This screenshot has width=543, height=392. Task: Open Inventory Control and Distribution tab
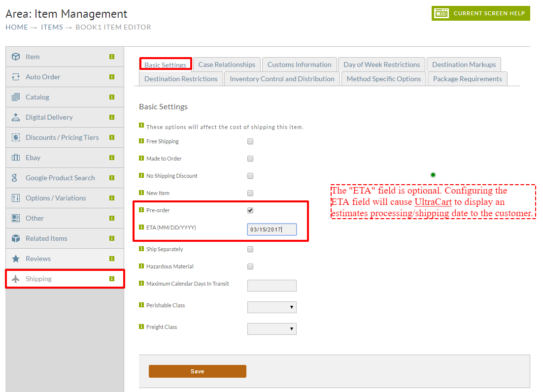(282, 79)
